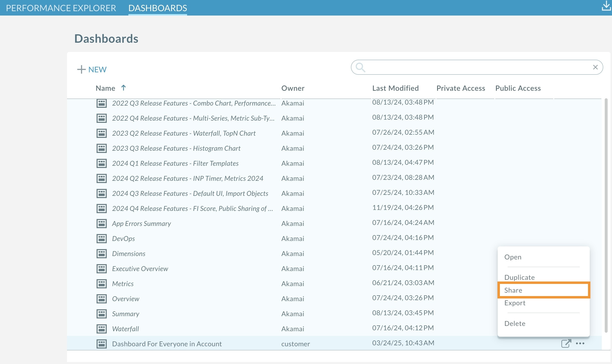Click dashboard icon beside DevOps
The image size is (612, 364).
101,239
